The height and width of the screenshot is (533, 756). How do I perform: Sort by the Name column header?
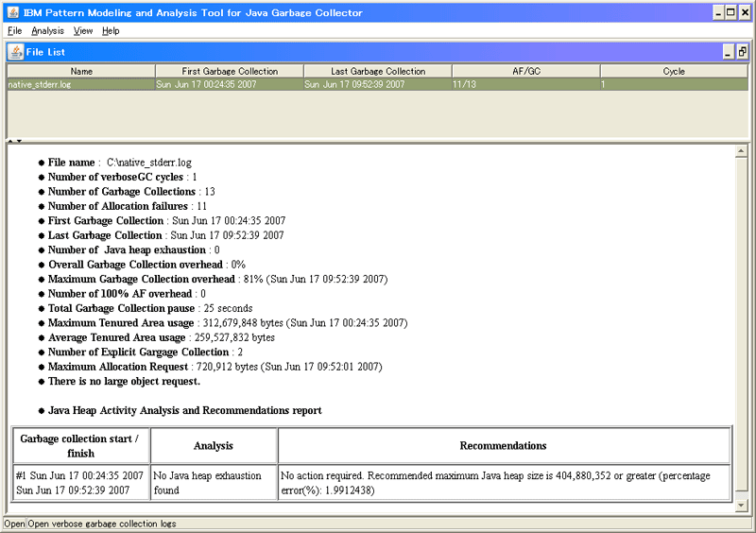point(81,72)
